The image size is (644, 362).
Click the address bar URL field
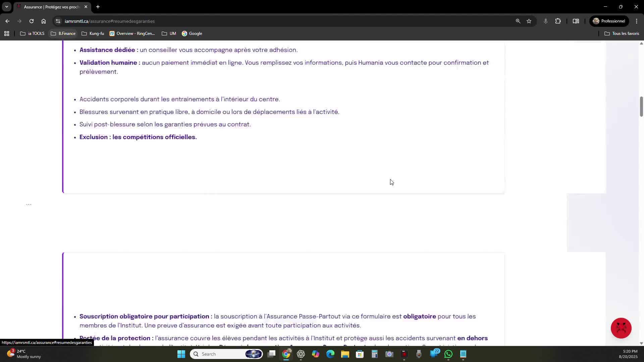(288, 21)
